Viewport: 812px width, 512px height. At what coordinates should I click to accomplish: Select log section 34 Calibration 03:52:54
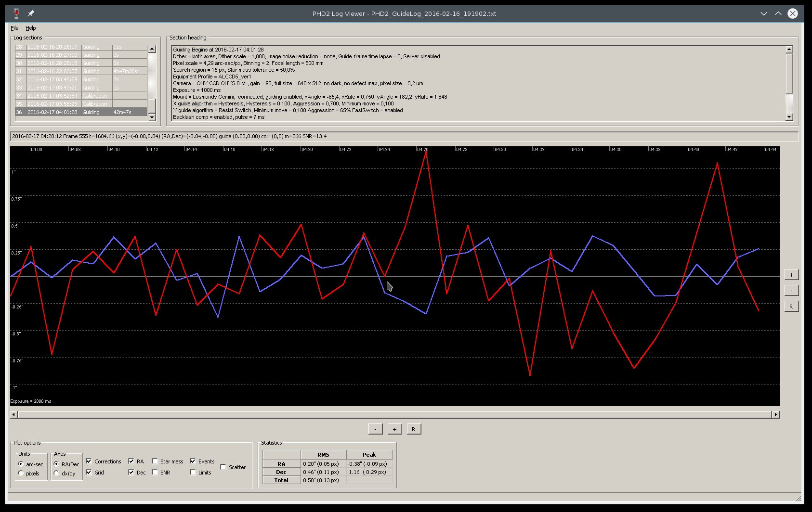(81, 96)
